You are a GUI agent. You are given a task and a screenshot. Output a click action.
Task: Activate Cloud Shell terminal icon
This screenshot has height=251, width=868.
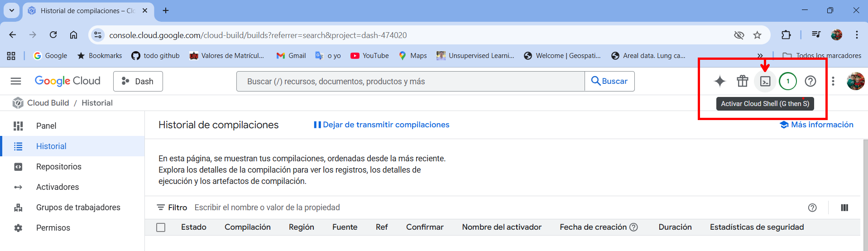pos(765,81)
